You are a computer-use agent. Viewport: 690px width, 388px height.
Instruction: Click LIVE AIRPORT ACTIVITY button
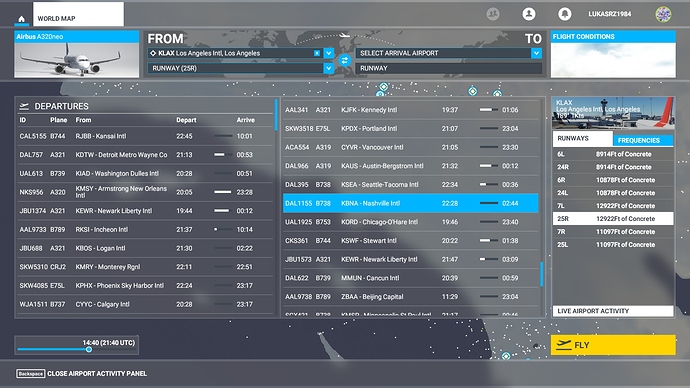coord(613,311)
